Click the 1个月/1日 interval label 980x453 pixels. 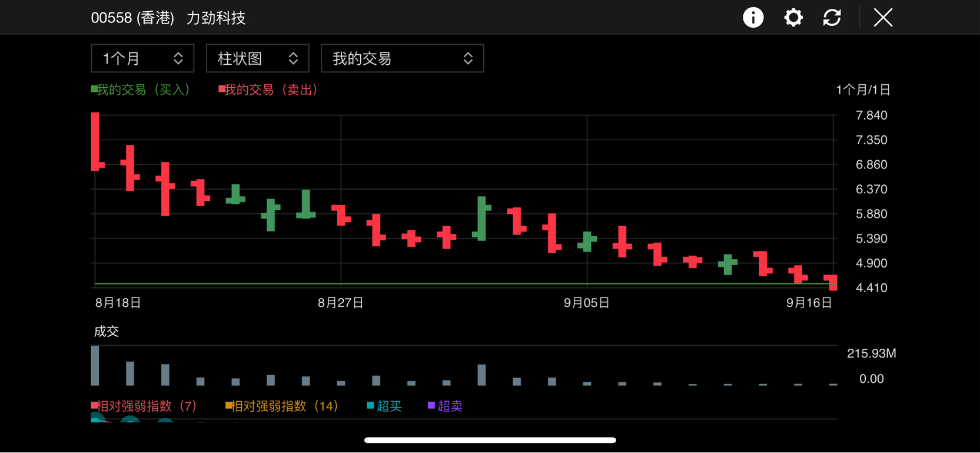pos(863,90)
